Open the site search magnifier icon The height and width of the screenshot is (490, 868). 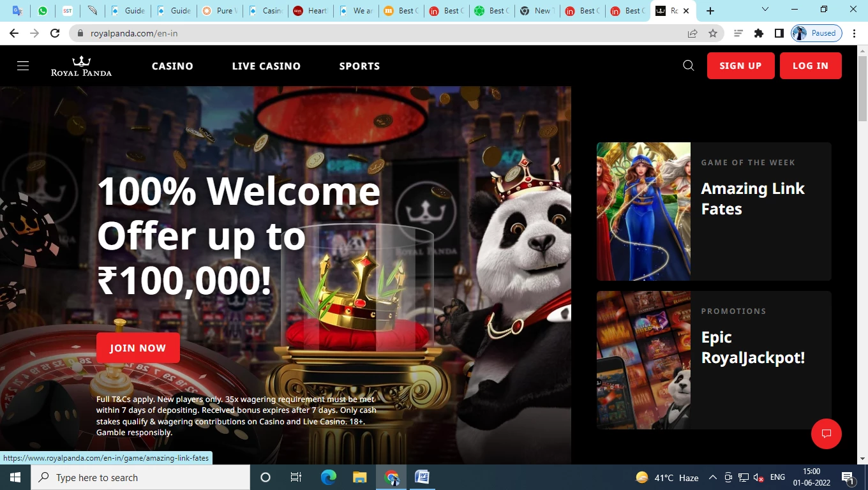[688, 66]
